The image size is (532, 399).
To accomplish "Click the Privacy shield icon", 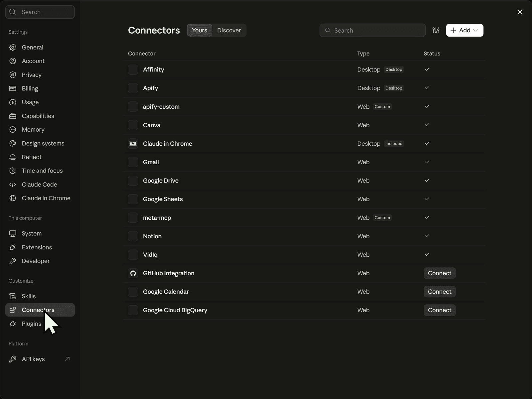I will point(13,75).
